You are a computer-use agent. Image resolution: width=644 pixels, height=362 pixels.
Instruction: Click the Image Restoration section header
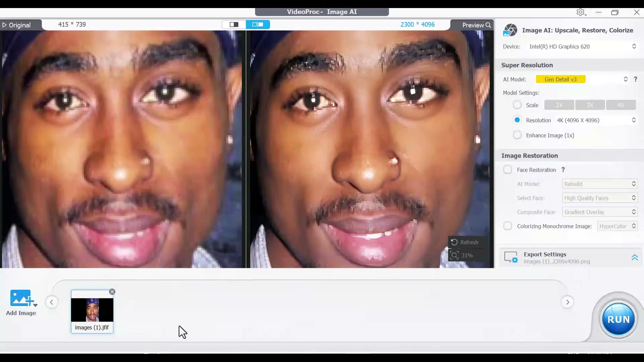530,156
